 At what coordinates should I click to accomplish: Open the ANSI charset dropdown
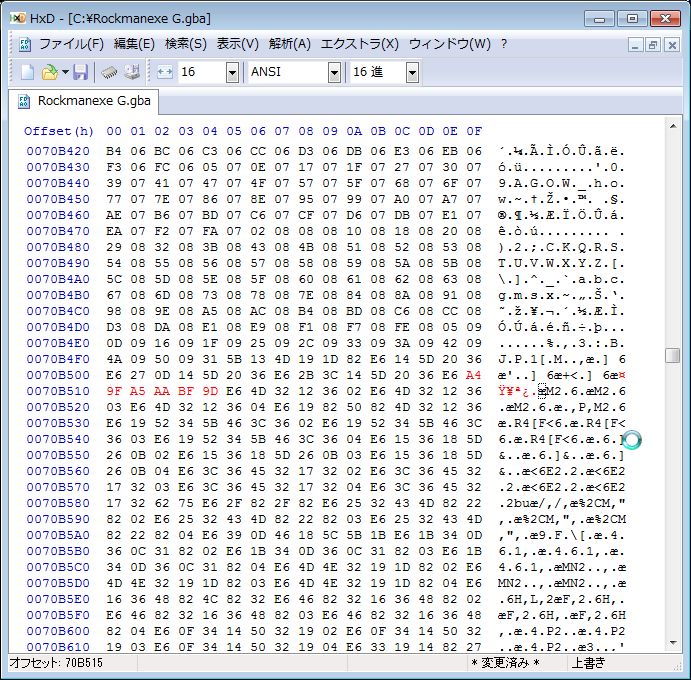click(x=334, y=72)
